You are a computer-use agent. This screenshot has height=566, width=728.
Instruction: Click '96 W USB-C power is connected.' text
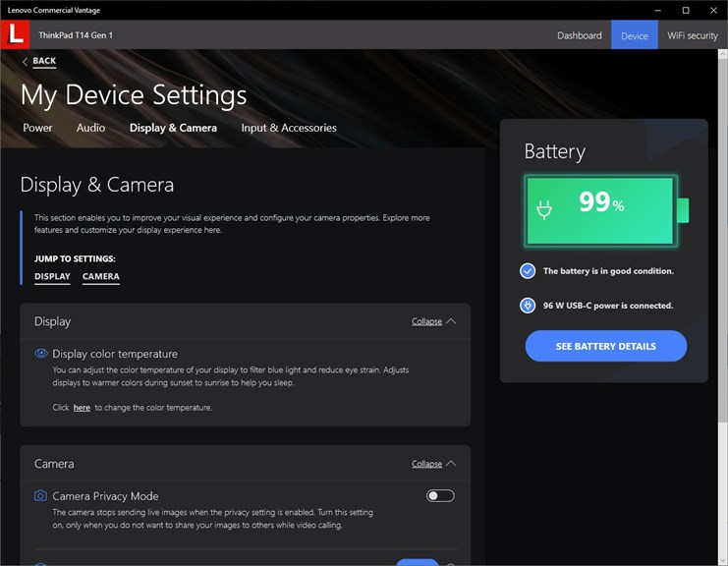[608, 306]
